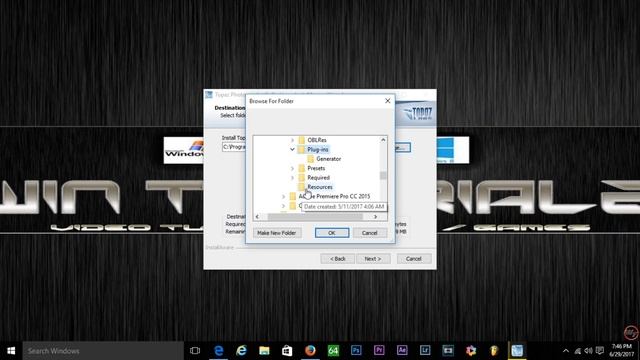Open File Explorer from taskbar
The height and width of the screenshot is (360, 640).
264,351
